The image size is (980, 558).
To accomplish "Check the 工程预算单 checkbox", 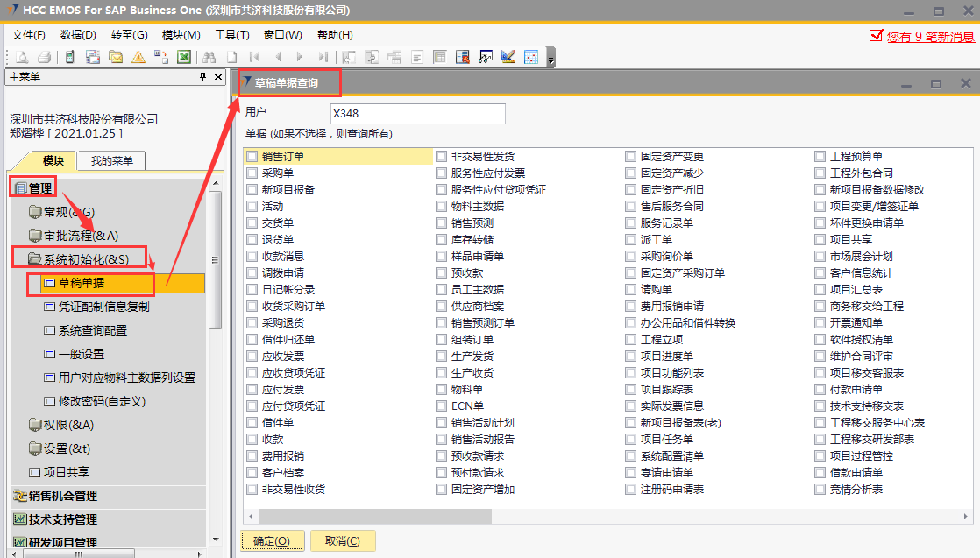I will pos(820,157).
